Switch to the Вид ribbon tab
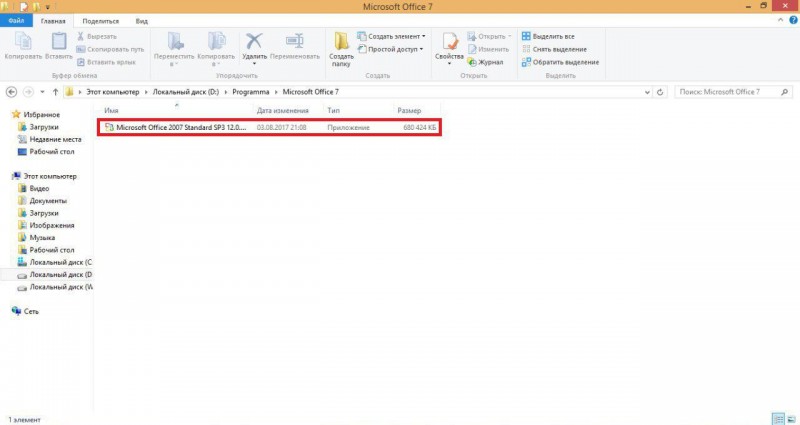 click(x=141, y=21)
